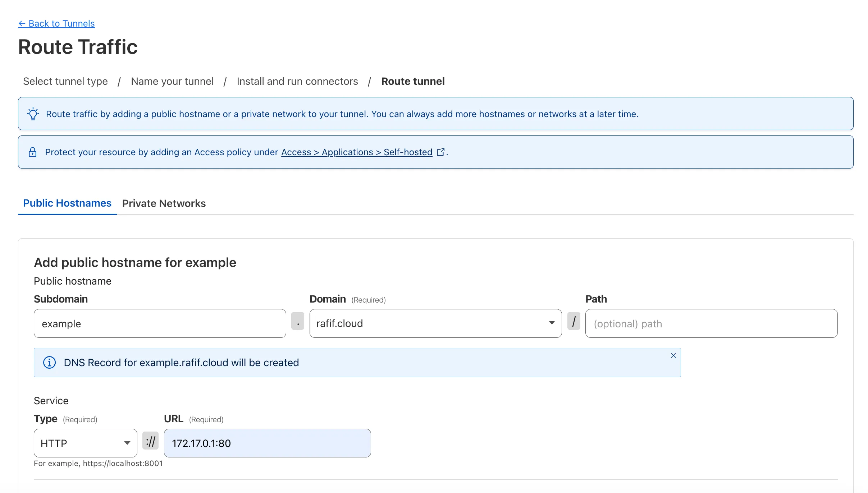Click the slash separator before Path field
868x493 pixels.
tap(574, 321)
